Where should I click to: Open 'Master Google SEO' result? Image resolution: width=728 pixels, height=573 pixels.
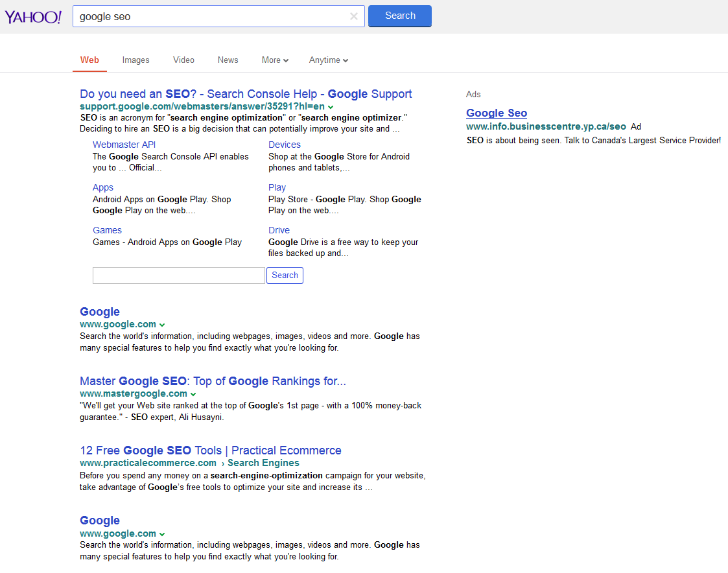213,381
